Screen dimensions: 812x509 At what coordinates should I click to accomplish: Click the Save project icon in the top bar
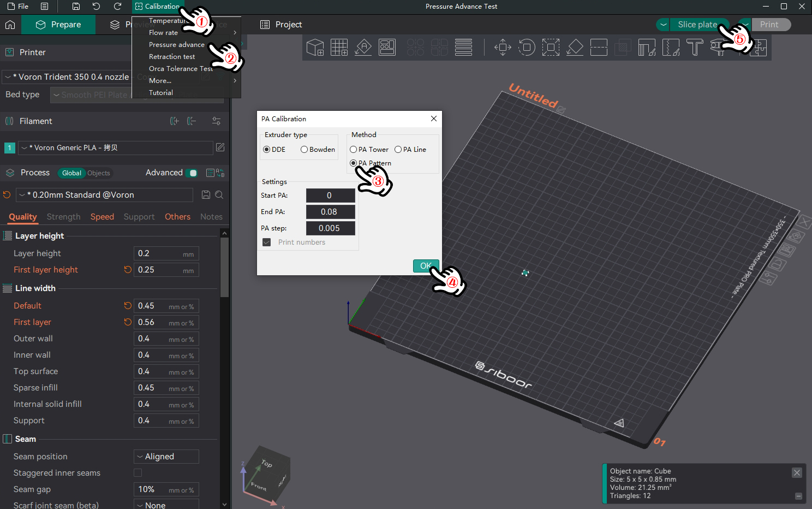[76, 7]
